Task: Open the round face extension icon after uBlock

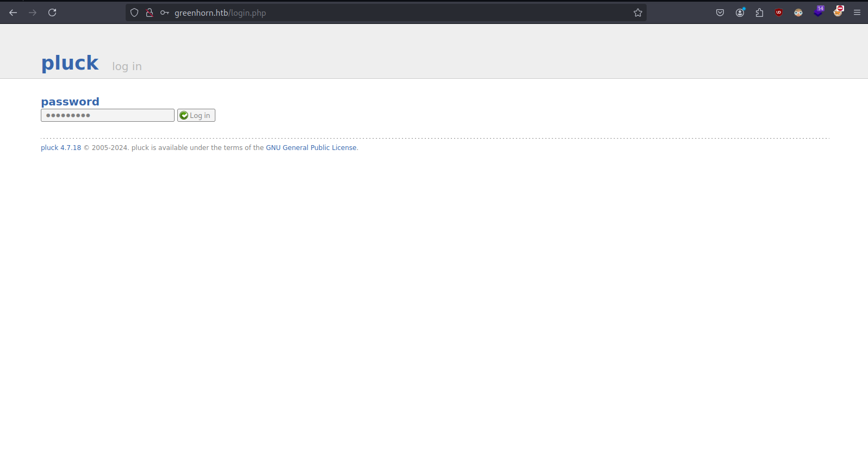Action: point(798,13)
